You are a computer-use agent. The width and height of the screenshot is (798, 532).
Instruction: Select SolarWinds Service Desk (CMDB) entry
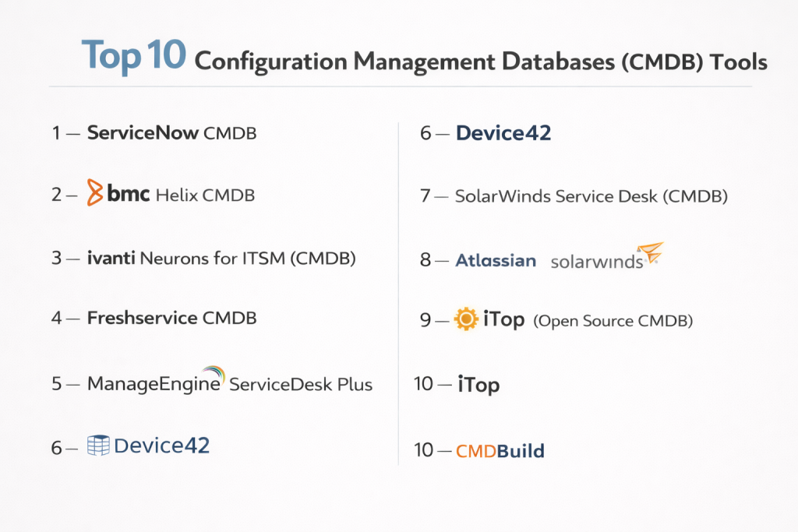point(591,196)
